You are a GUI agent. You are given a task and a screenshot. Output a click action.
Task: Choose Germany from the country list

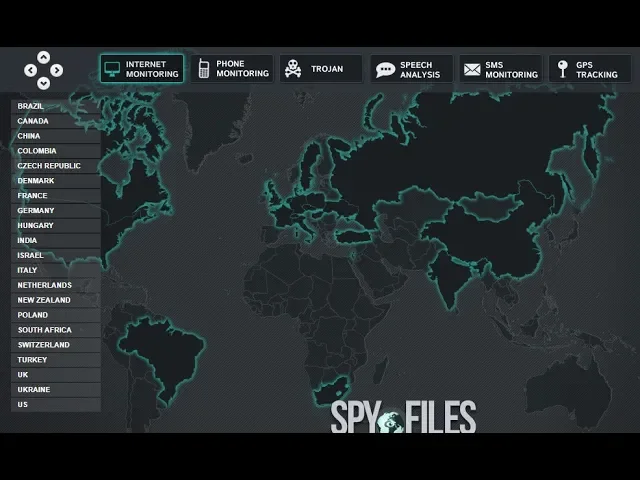56,211
